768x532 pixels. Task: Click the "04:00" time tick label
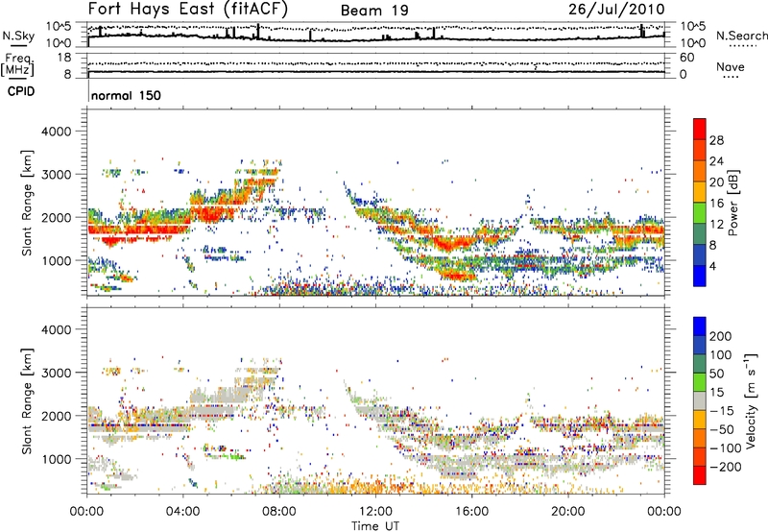point(182,512)
